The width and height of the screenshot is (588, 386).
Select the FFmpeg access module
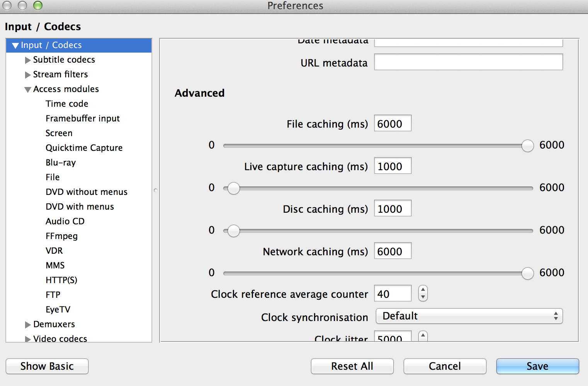click(x=61, y=236)
